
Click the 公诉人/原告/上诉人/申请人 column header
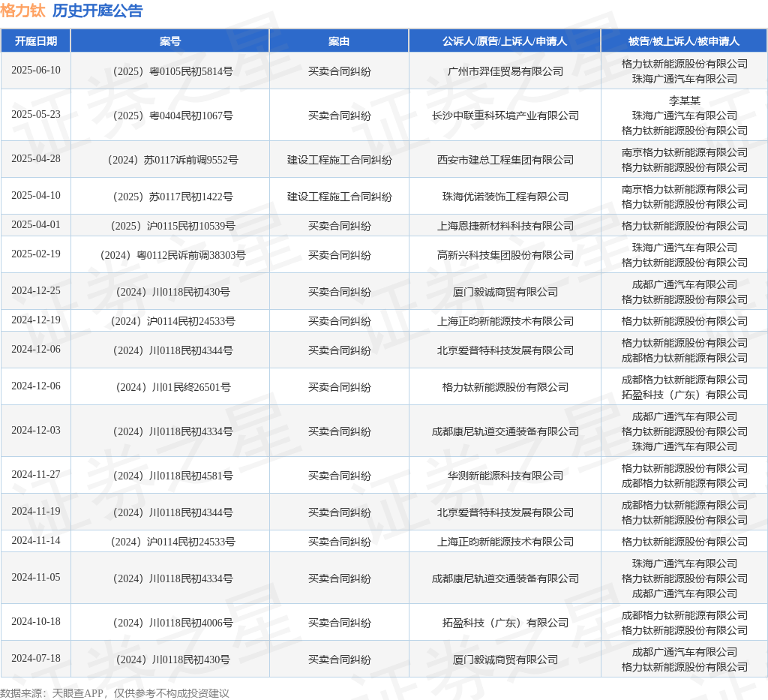505,41
